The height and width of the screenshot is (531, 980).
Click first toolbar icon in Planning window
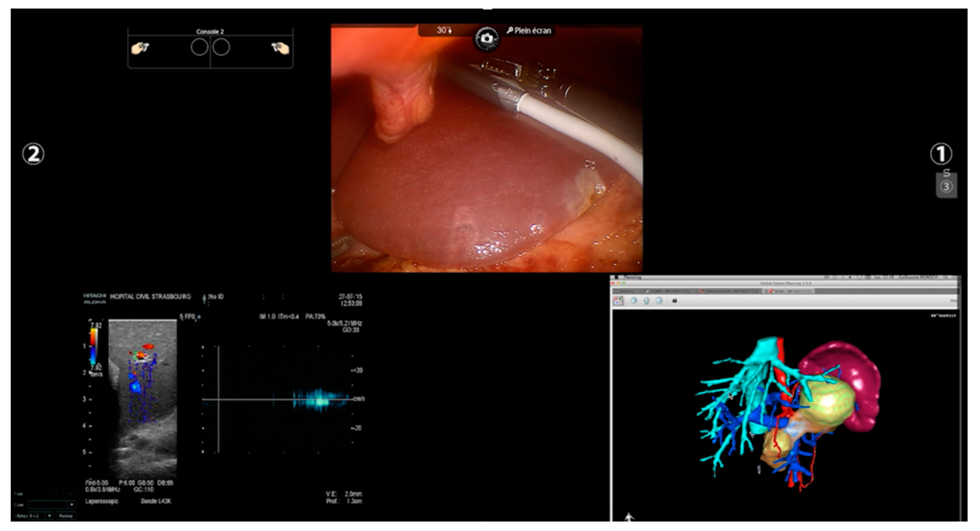(619, 301)
